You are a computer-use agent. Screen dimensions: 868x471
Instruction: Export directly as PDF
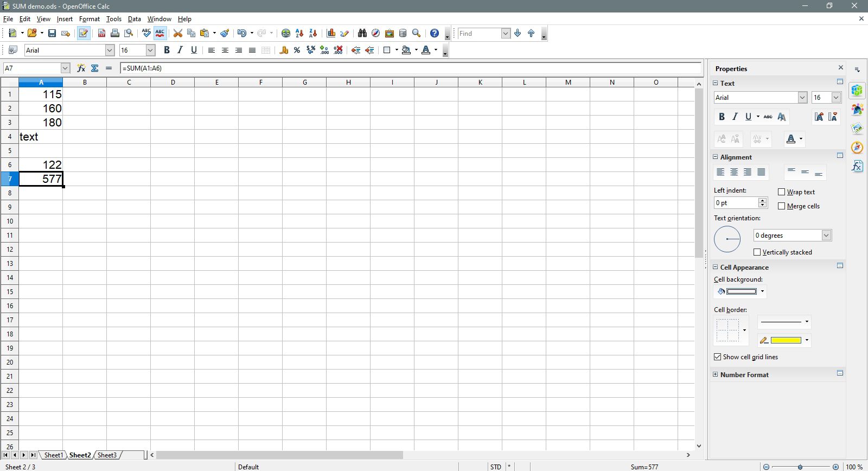101,34
